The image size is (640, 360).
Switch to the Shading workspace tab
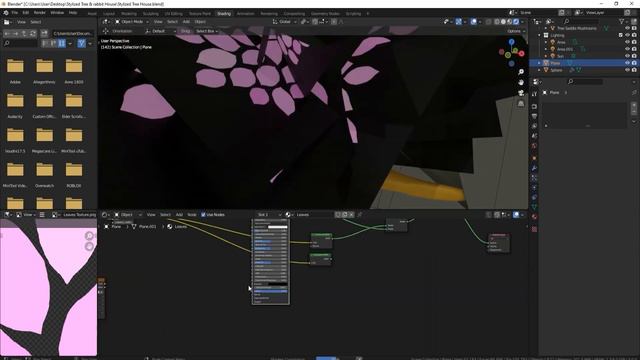click(224, 13)
